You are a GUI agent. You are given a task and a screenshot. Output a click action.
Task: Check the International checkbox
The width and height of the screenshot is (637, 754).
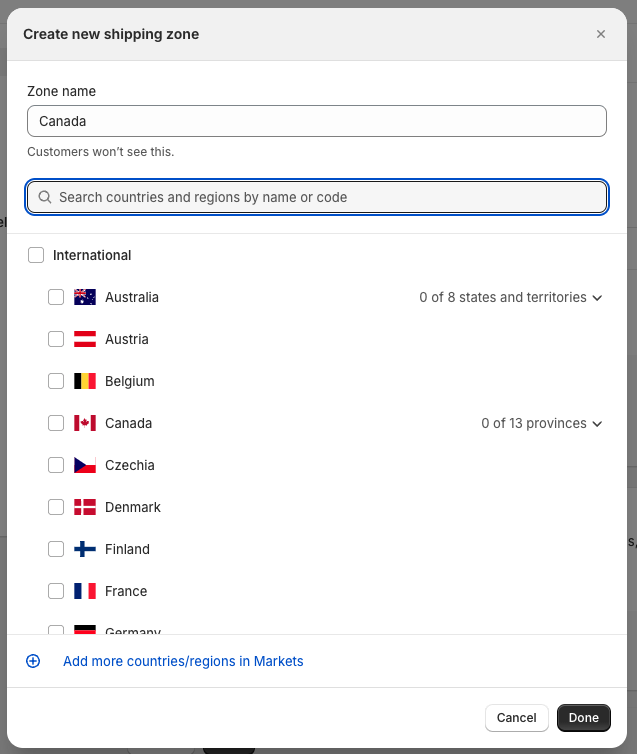click(x=36, y=255)
